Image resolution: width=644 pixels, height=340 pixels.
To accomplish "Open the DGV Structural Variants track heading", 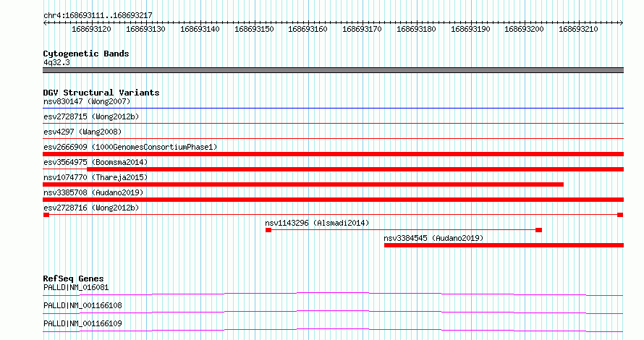I will coord(101,93).
